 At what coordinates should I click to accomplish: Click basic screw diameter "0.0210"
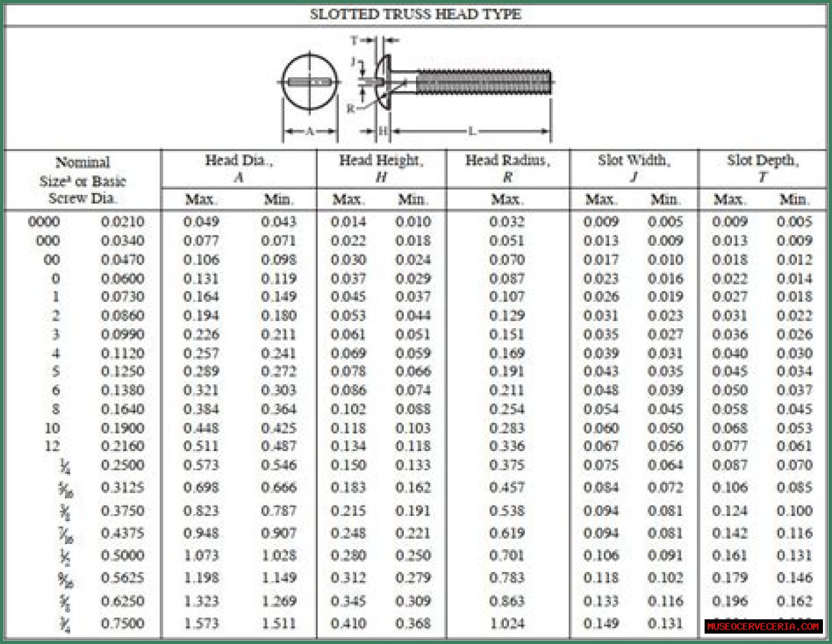point(122,222)
